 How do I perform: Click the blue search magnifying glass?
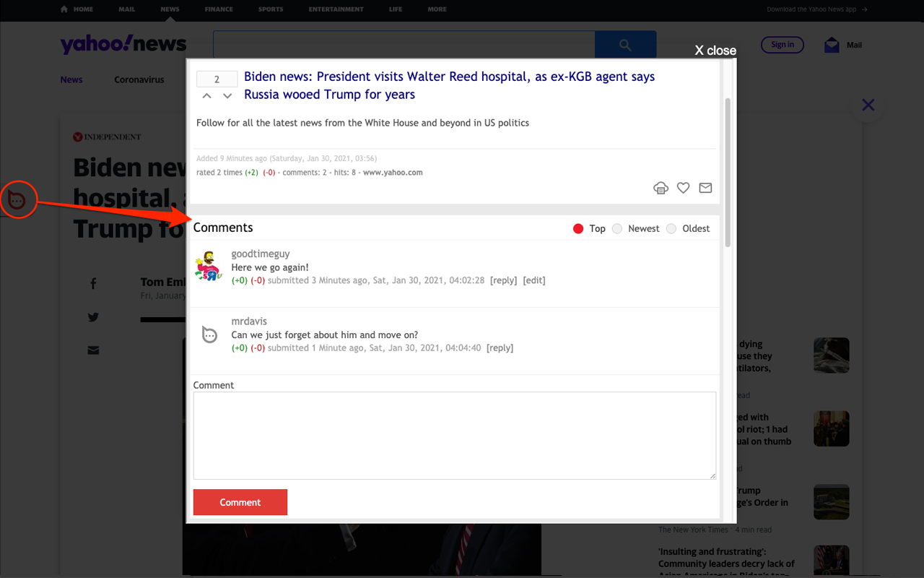pyautogui.click(x=625, y=44)
